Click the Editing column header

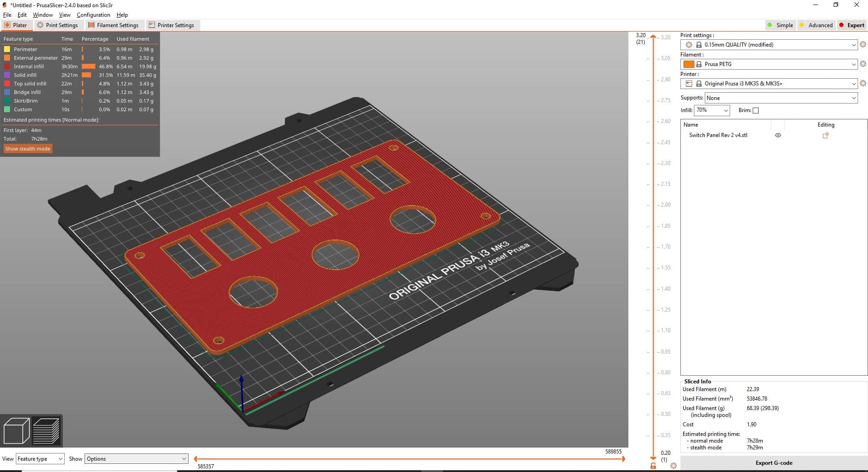point(826,125)
